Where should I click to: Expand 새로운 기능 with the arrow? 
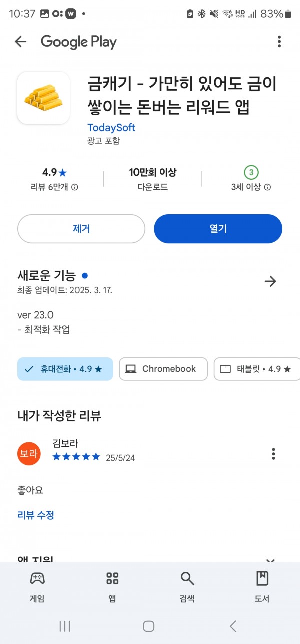click(270, 281)
